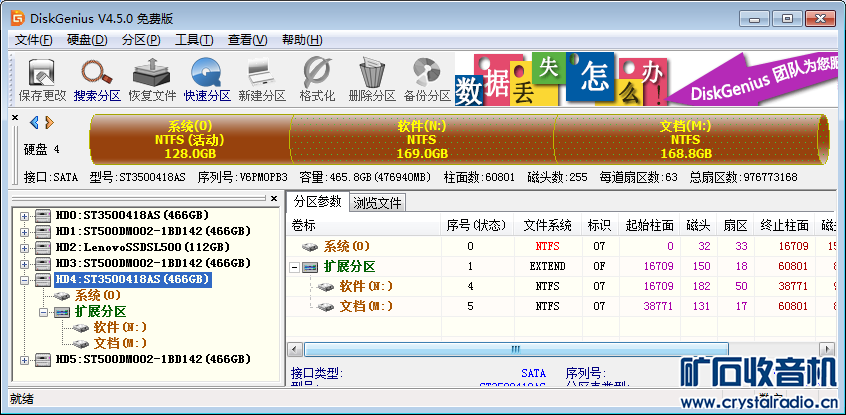The width and height of the screenshot is (846, 415).
Task: Open the 工具(T) menu
Action: tap(194, 40)
